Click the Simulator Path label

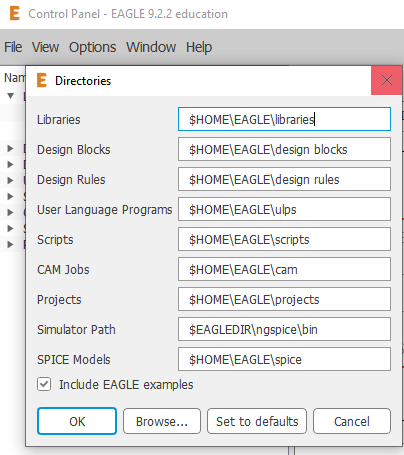pyautogui.click(x=76, y=330)
